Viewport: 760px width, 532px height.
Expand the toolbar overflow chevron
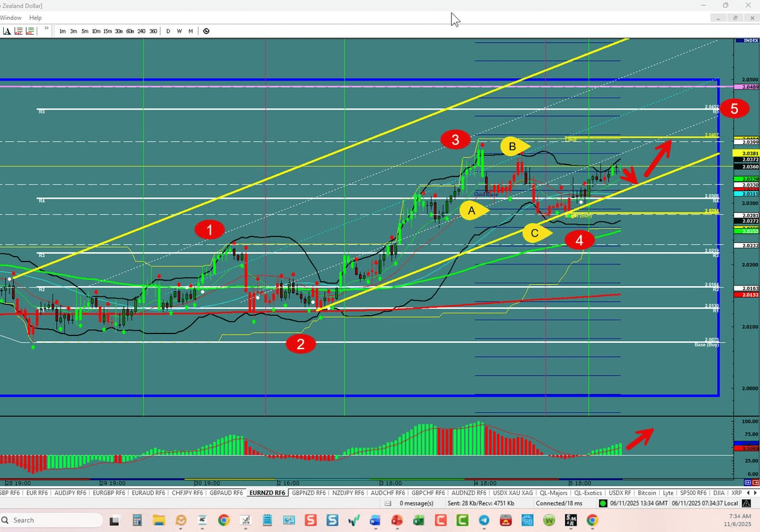point(45,29)
